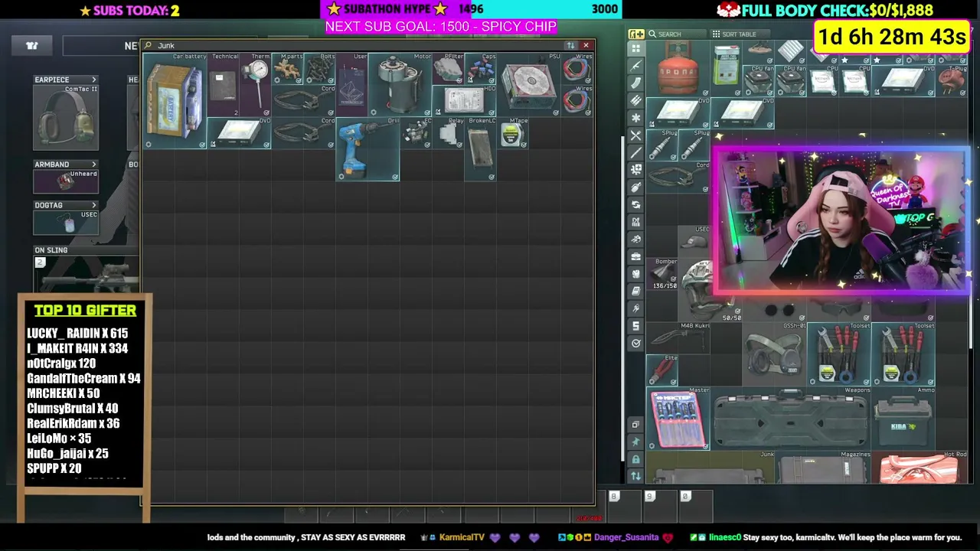Show all items with the grid filter tab
980x551 pixels.
[x=635, y=48]
